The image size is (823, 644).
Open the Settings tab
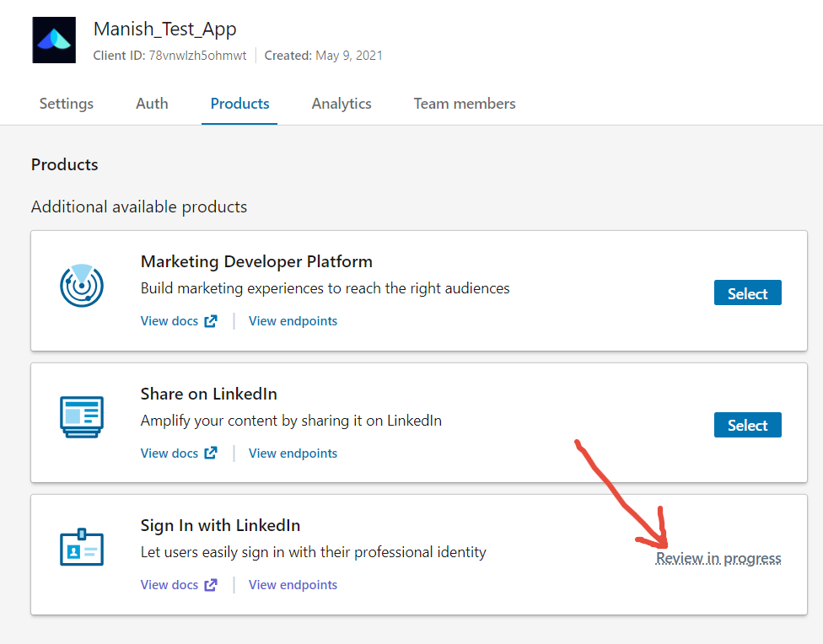pyautogui.click(x=67, y=104)
